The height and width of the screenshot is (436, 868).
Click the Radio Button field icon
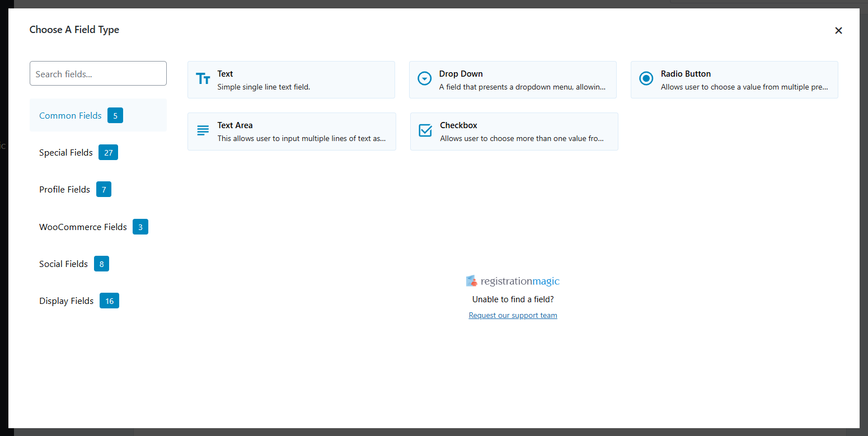pyautogui.click(x=646, y=79)
